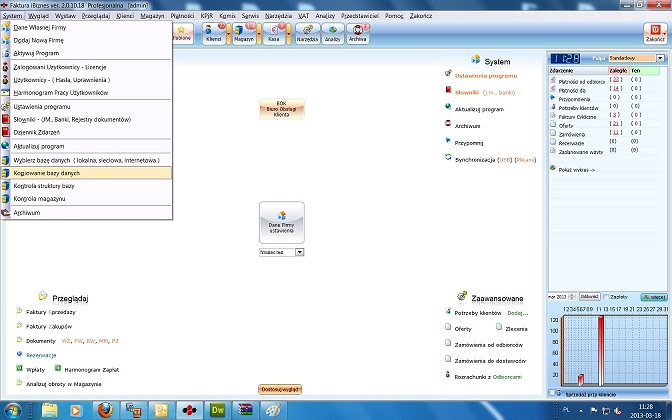Select Dziennik Zdarzeń menu entry
672x420 pixels.
click(x=86, y=132)
